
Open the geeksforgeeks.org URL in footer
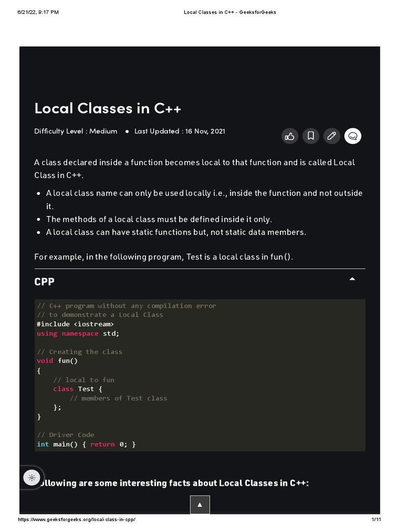[77, 520]
